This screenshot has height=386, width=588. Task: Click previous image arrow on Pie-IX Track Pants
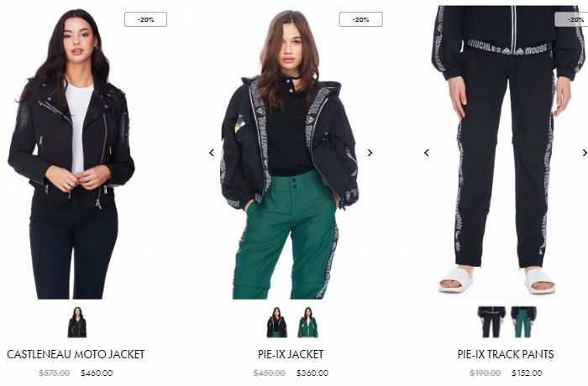(427, 153)
